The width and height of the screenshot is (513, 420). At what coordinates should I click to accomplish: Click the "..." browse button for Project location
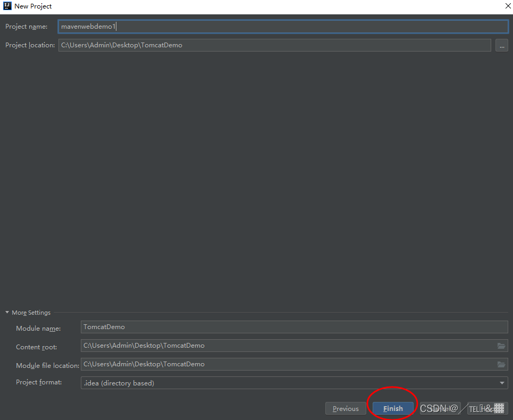[501, 45]
